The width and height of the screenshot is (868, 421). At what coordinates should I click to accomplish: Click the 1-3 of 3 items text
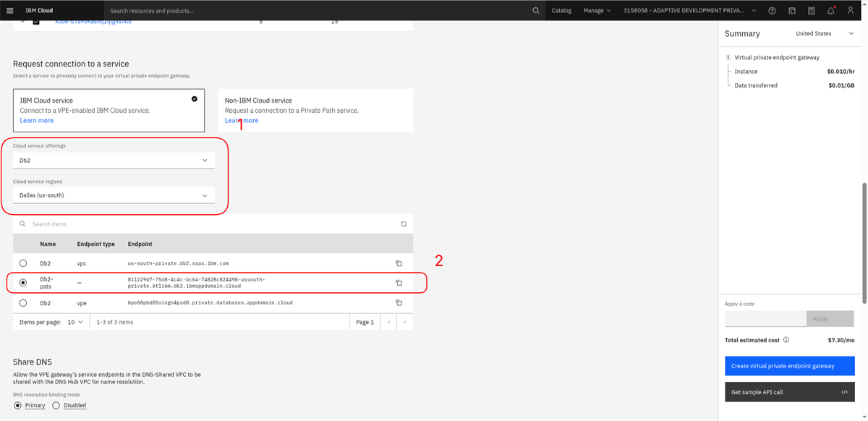tap(115, 322)
